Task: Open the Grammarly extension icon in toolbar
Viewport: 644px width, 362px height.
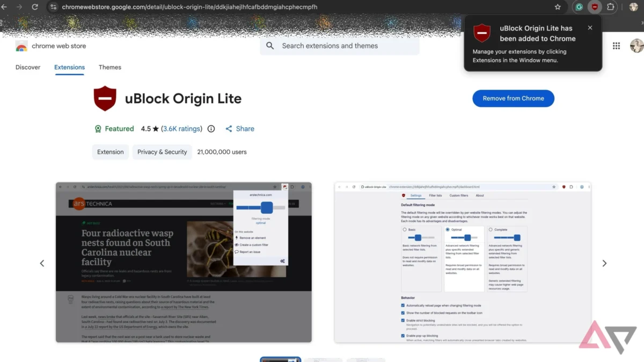Action: coord(579,7)
